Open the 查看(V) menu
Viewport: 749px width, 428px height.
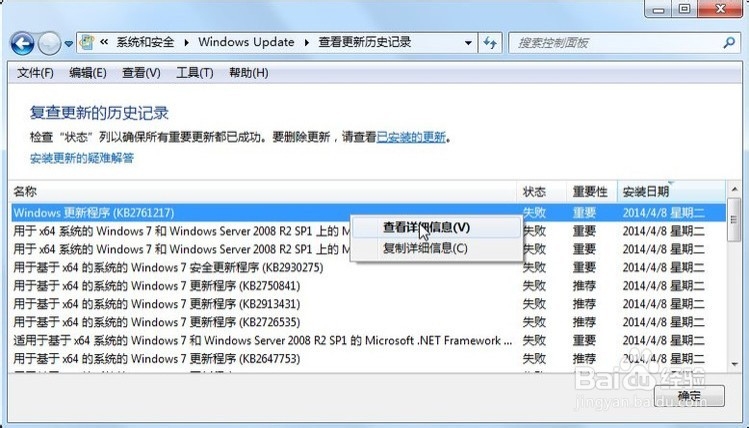click(141, 73)
